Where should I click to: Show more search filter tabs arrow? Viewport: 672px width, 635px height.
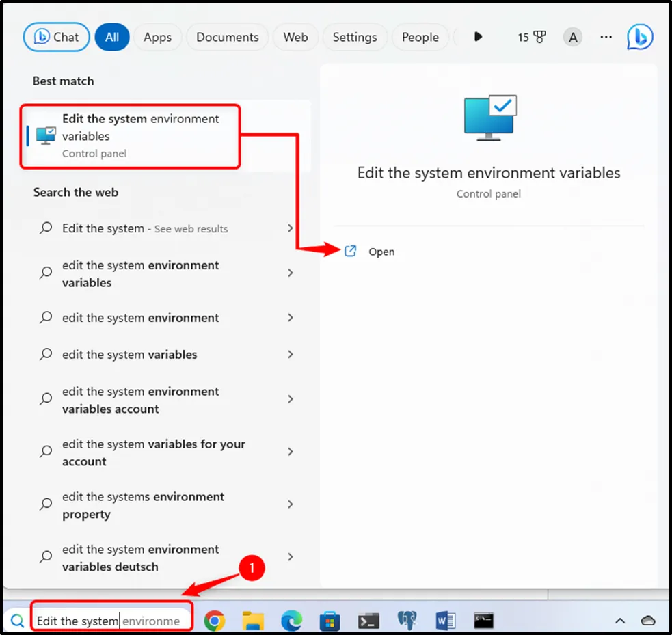point(478,37)
